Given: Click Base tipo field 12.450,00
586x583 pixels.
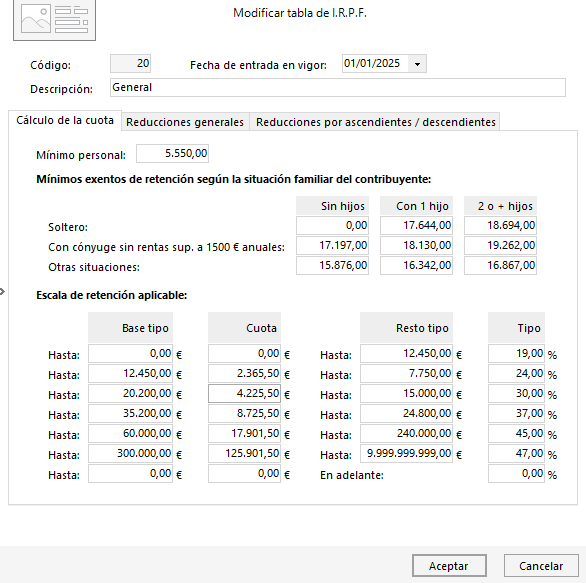Looking at the screenshot, I should [x=130, y=374].
